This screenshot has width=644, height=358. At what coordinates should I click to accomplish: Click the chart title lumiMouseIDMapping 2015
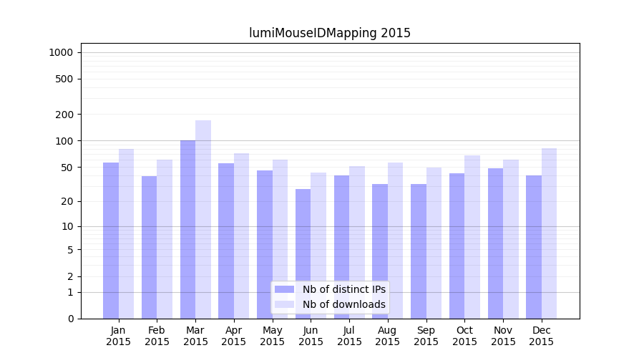tap(330, 33)
